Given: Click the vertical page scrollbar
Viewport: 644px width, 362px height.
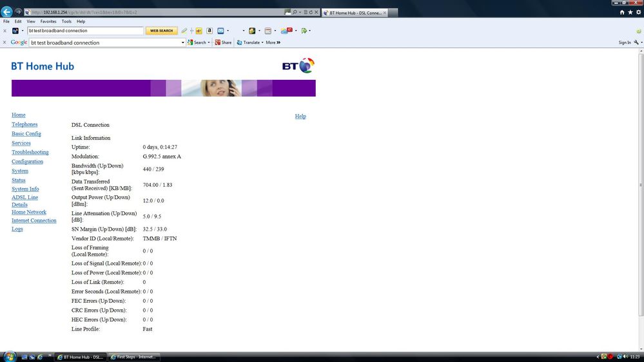Looking at the screenshot, I should pyautogui.click(x=641, y=185).
